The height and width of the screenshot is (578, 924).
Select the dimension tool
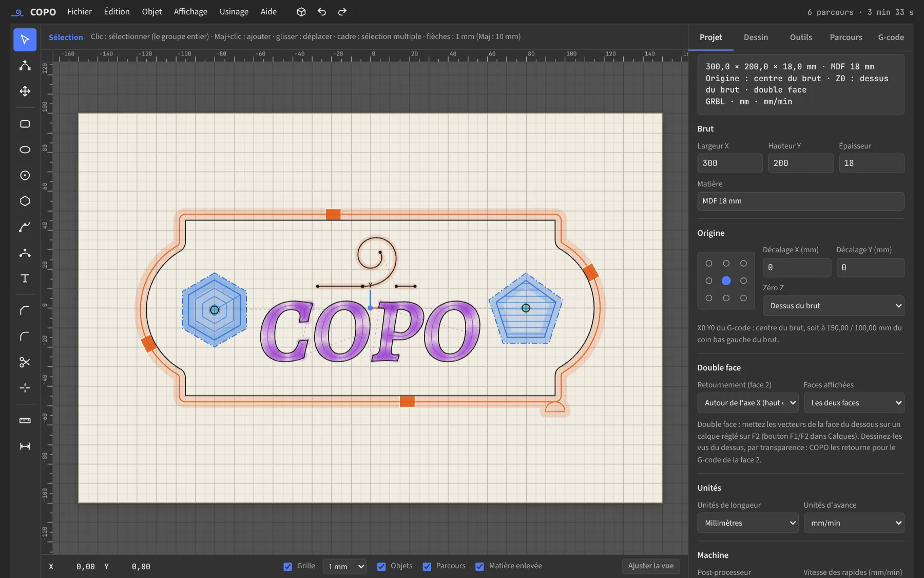(x=25, y=446)
